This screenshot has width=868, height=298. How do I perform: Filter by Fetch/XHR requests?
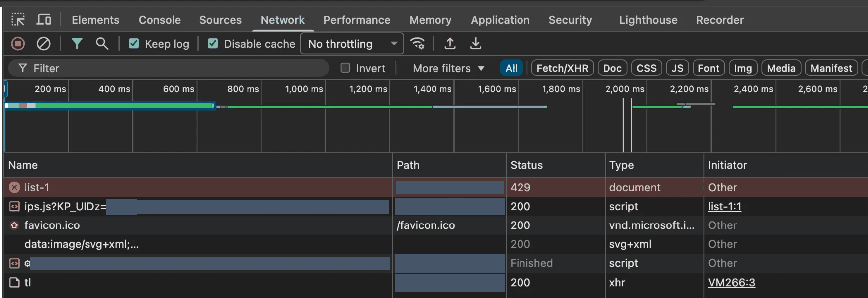pos(562,68)
